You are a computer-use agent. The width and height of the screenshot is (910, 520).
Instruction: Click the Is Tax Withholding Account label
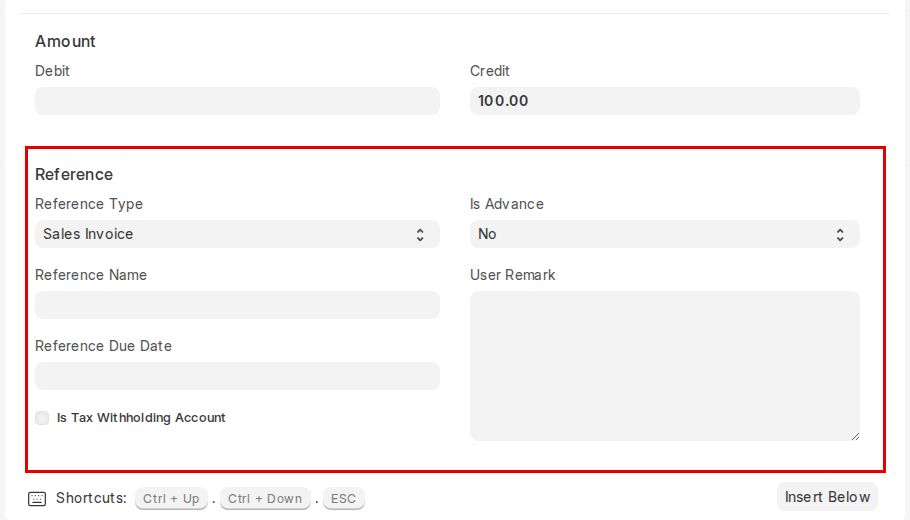[141, 418]
